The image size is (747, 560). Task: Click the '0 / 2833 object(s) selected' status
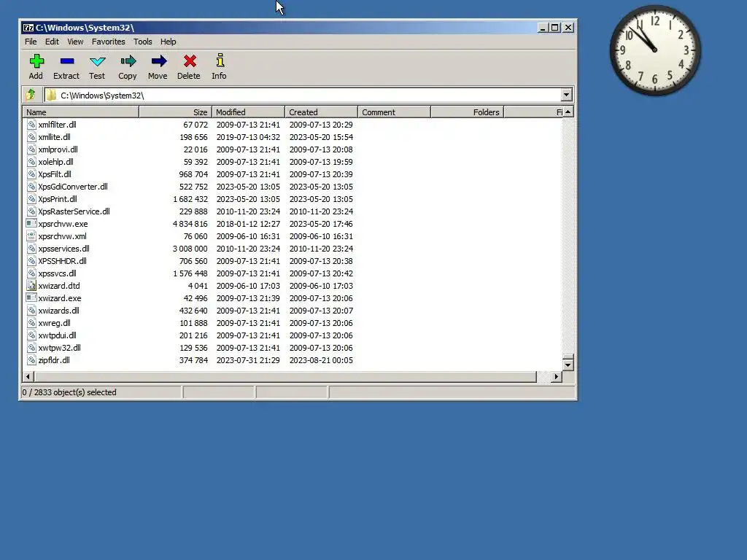click(69, 392)
